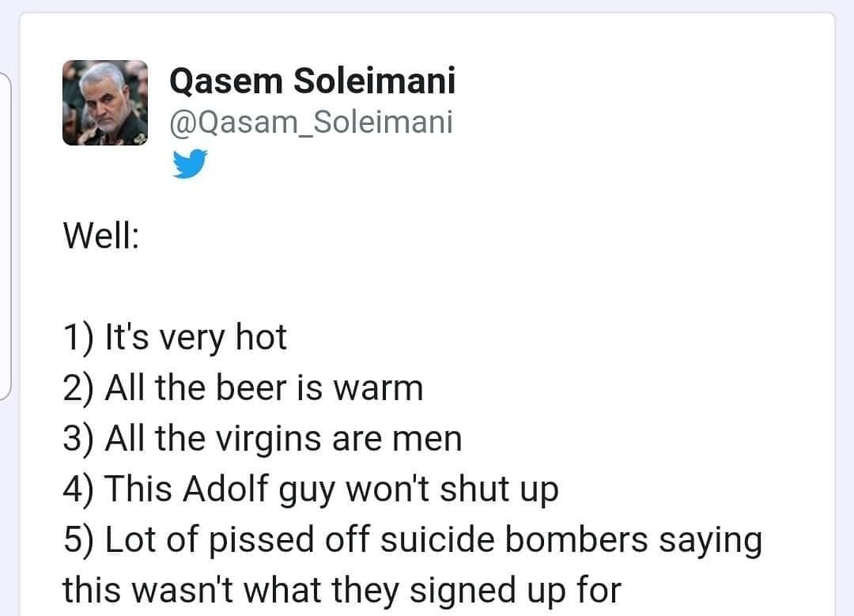Screen dimensions: 854x616
Task: Click the number "1)" list marker
Action: 78,338
